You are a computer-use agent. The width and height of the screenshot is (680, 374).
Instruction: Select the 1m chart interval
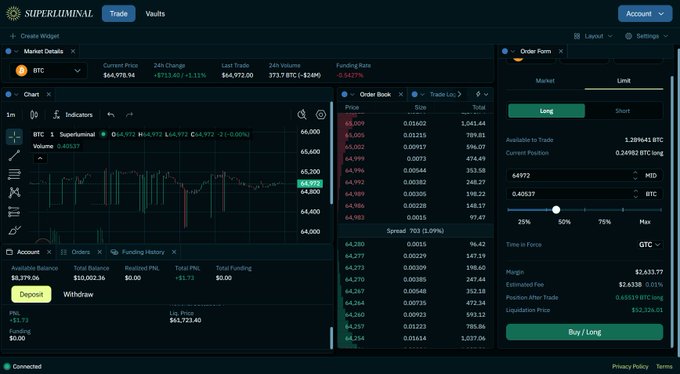[x=11, y=115]
